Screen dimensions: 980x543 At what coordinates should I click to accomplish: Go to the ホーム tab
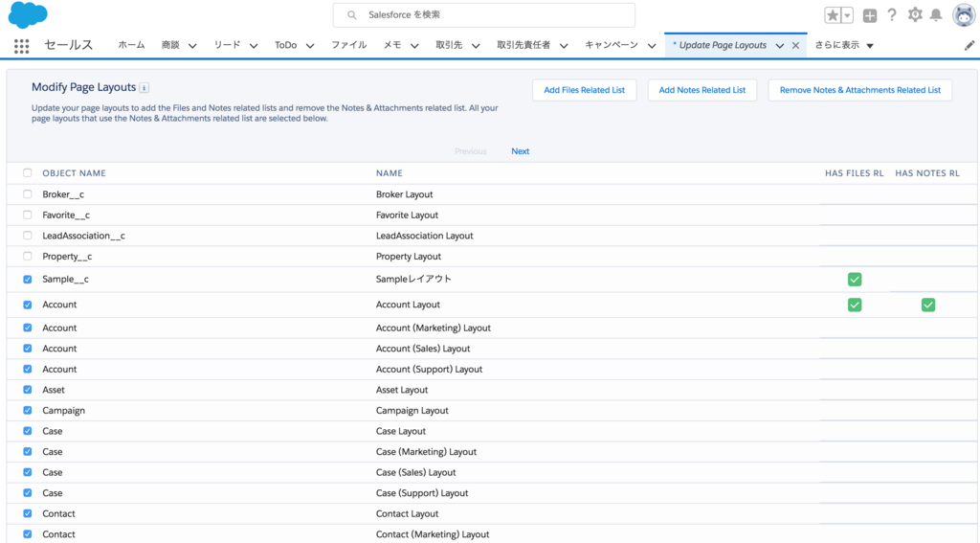point(131,45)
